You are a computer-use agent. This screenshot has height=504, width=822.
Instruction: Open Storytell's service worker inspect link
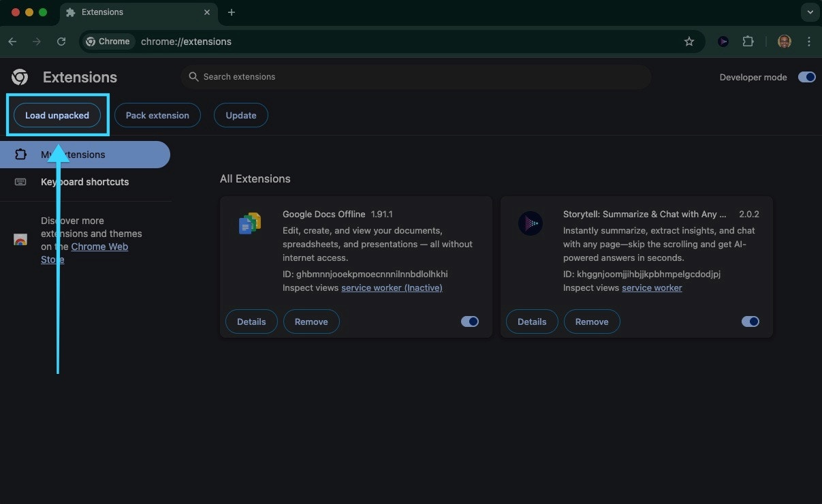point(652,288)
